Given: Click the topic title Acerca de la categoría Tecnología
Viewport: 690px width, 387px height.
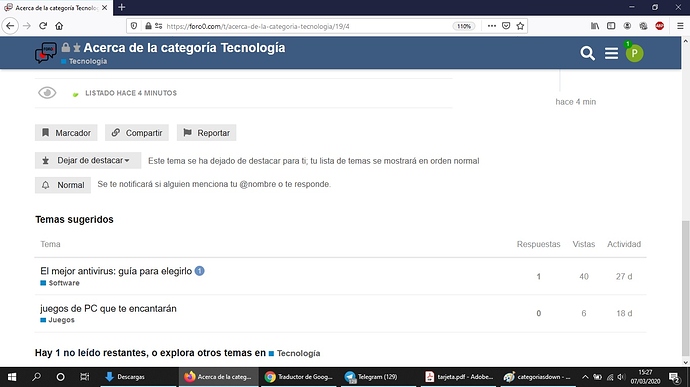Looking at the screenshot, I should pos(184,48).
